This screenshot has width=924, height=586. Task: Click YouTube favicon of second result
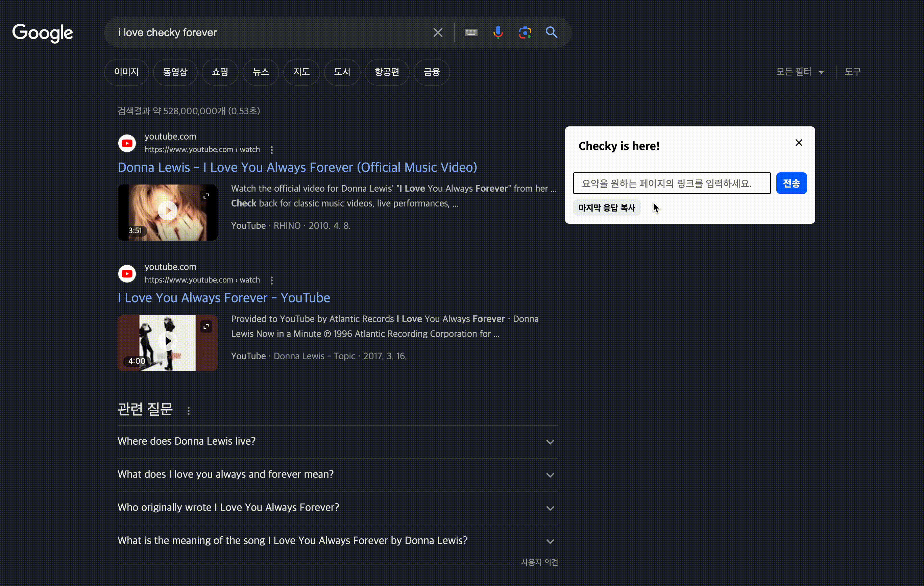tap(127, 274)
